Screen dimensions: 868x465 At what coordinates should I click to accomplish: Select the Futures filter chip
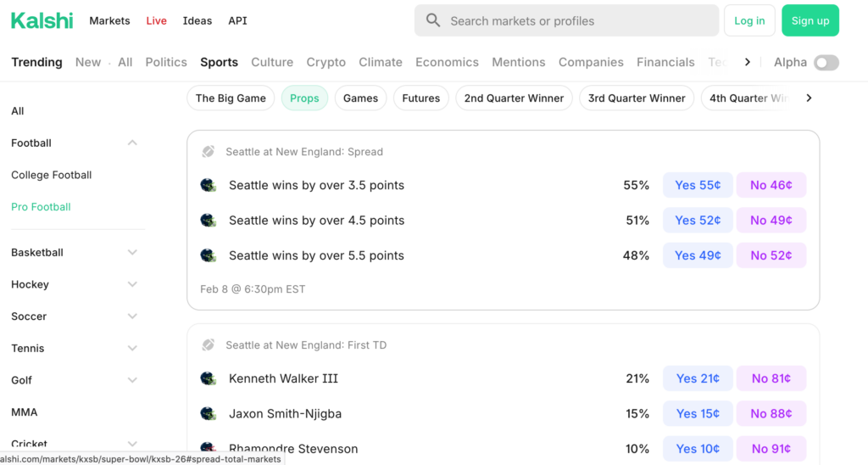click(x=421, y=98)
